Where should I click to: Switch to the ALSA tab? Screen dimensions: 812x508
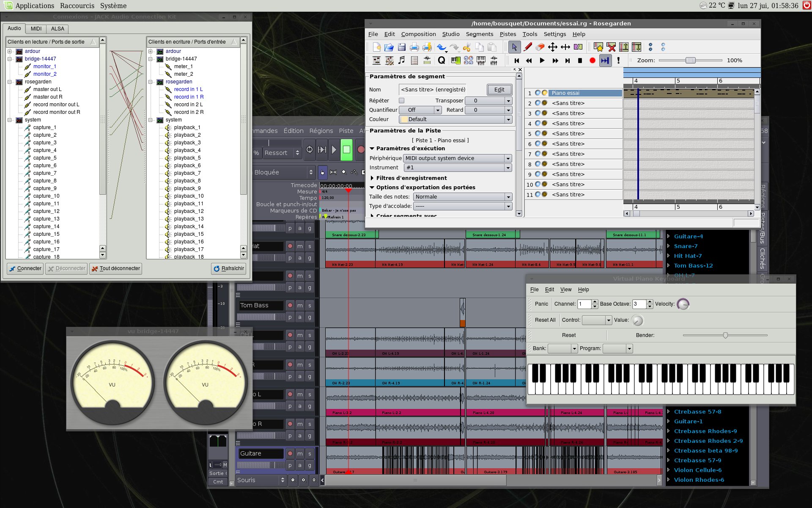point(58,29)
